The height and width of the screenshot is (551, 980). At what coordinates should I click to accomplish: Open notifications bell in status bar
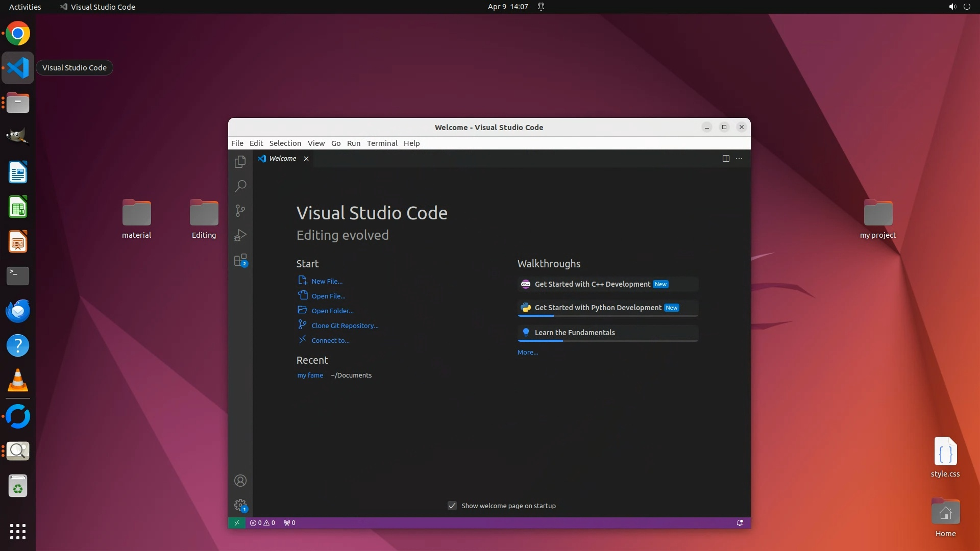click(740, 522)
